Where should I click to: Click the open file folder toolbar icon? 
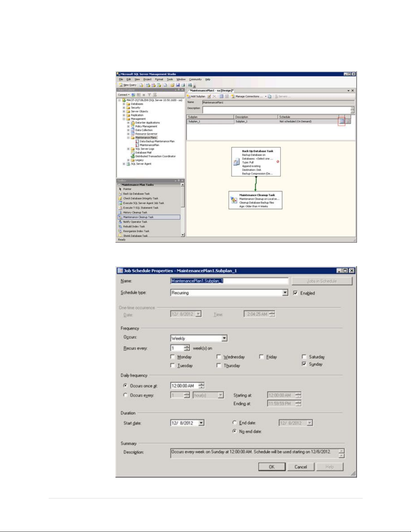[x=172, y=85]
